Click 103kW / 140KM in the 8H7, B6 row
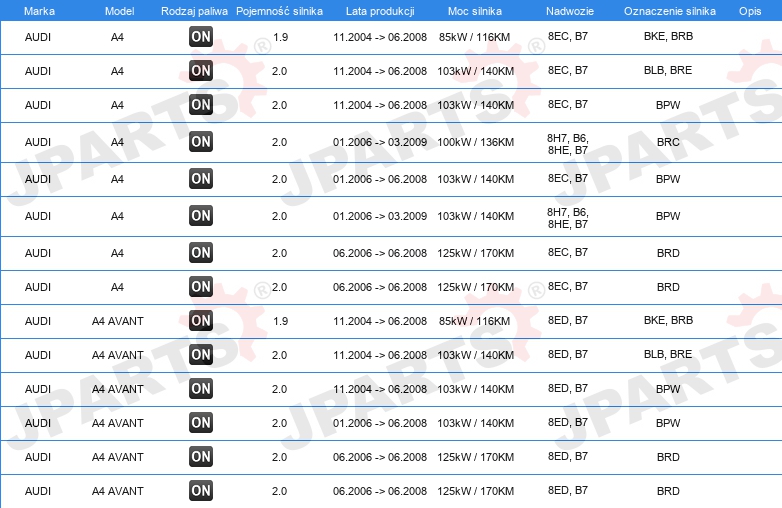The image size is (782, 508). [476, 216]
